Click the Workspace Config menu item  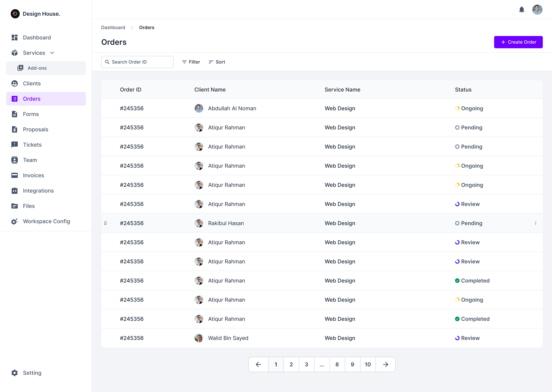[x=46, y=221]
